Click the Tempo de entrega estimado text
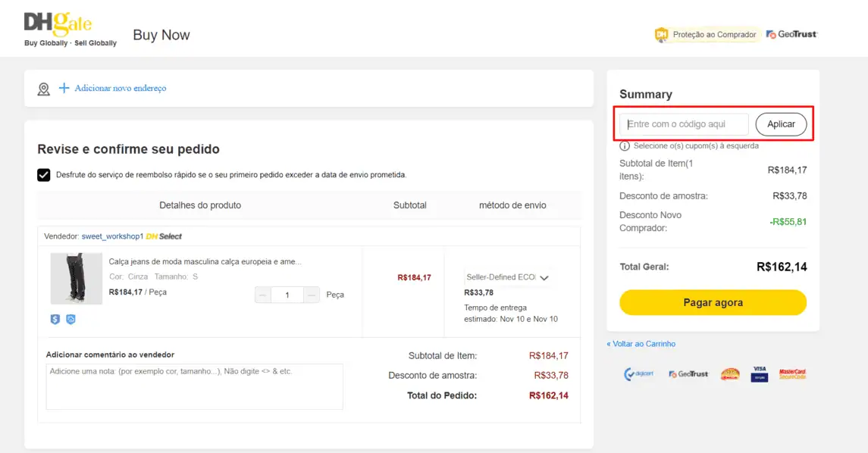 [510, 313]
